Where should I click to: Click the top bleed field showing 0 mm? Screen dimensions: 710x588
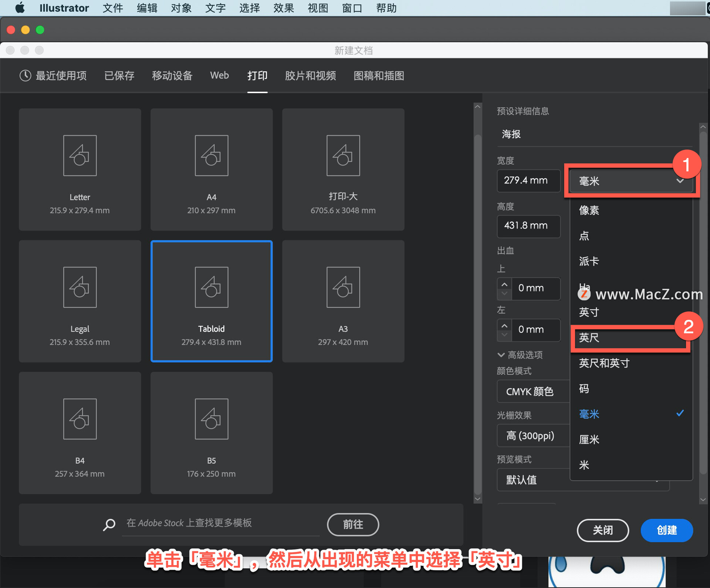point(536,288)
